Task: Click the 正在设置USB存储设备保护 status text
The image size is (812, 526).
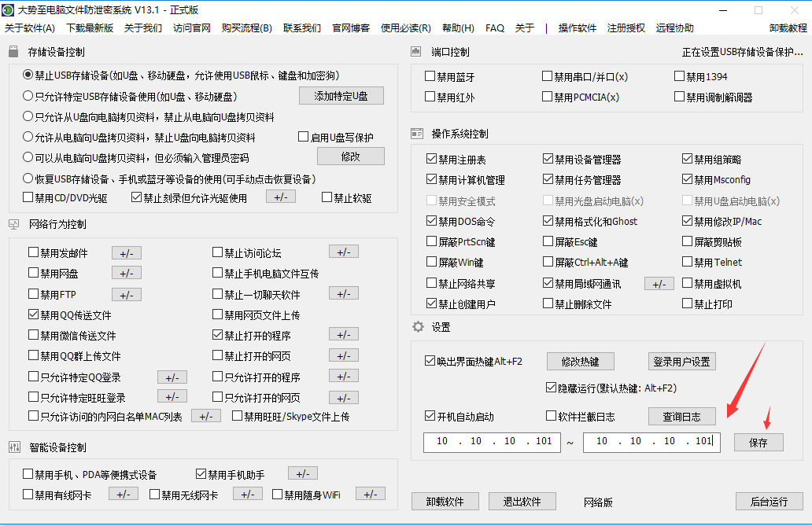Action: click(x=743, y=52)
